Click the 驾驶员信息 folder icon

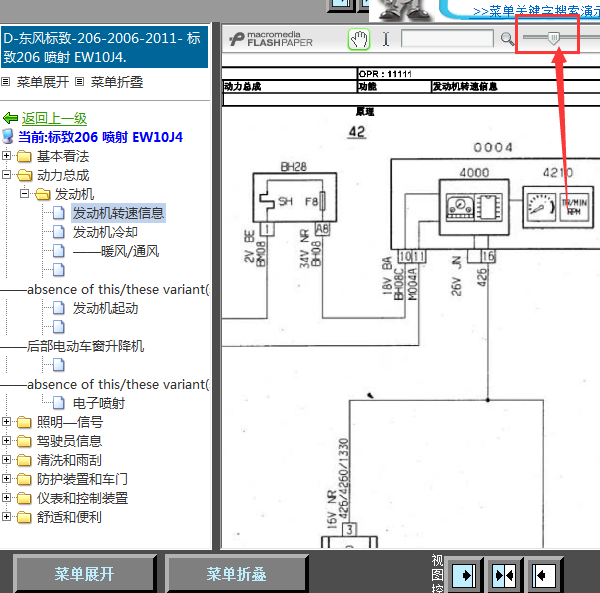[x=24, y=441]
